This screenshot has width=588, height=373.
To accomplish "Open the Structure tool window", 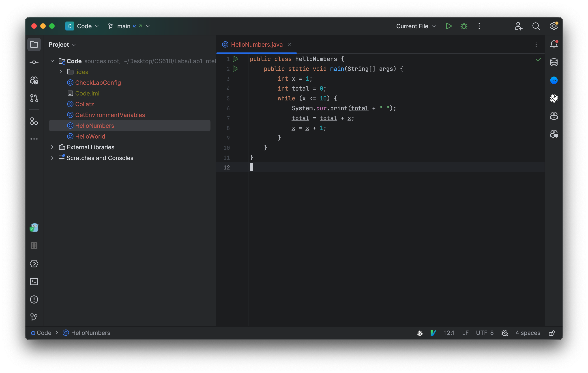I will pos(34,121).
